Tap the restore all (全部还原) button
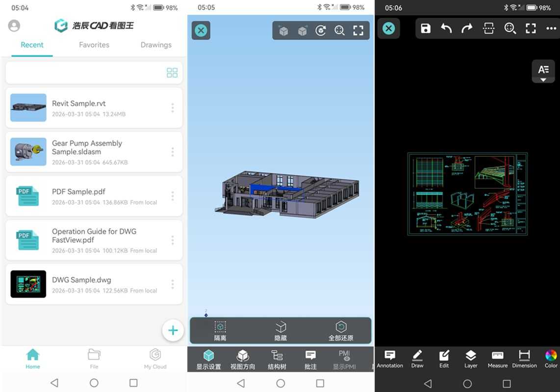The height and width of the screenshot is (392, 560). 341,329
